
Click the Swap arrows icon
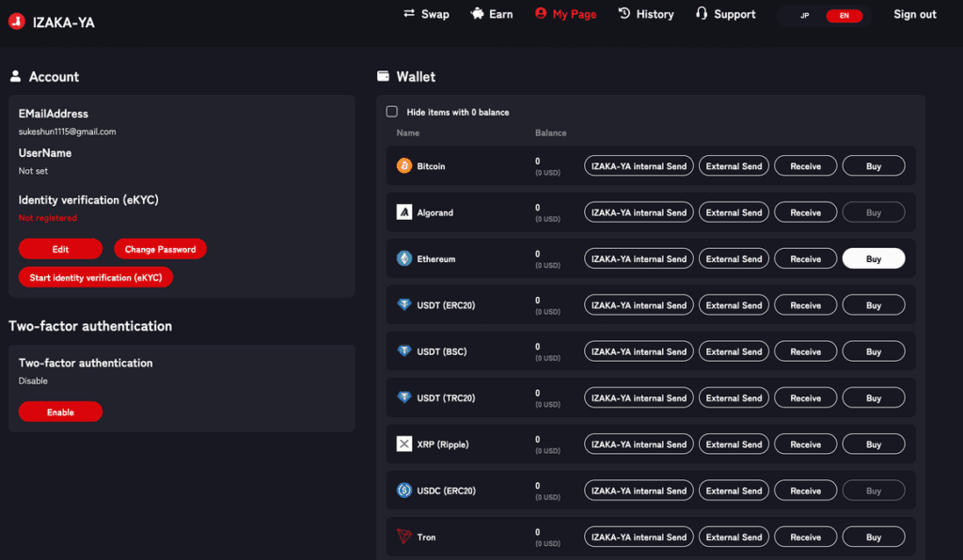(x=409, y=13)
